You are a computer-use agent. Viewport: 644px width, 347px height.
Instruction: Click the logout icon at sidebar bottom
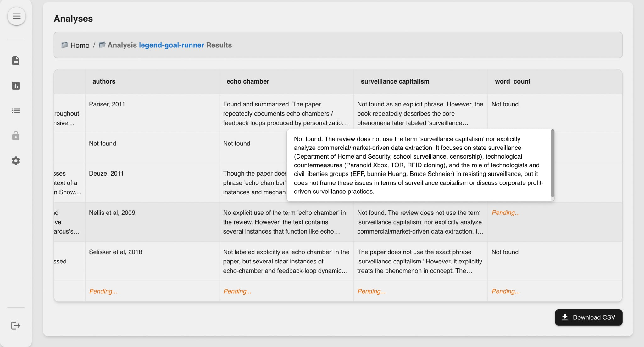tap(16, 325)
